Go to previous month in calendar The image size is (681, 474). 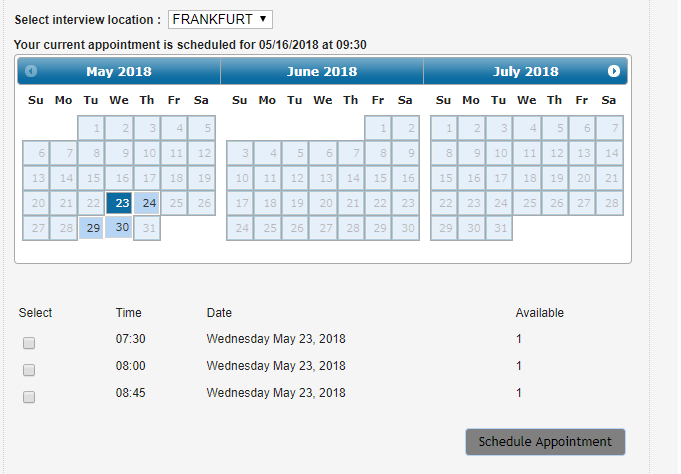coord(31,71)
